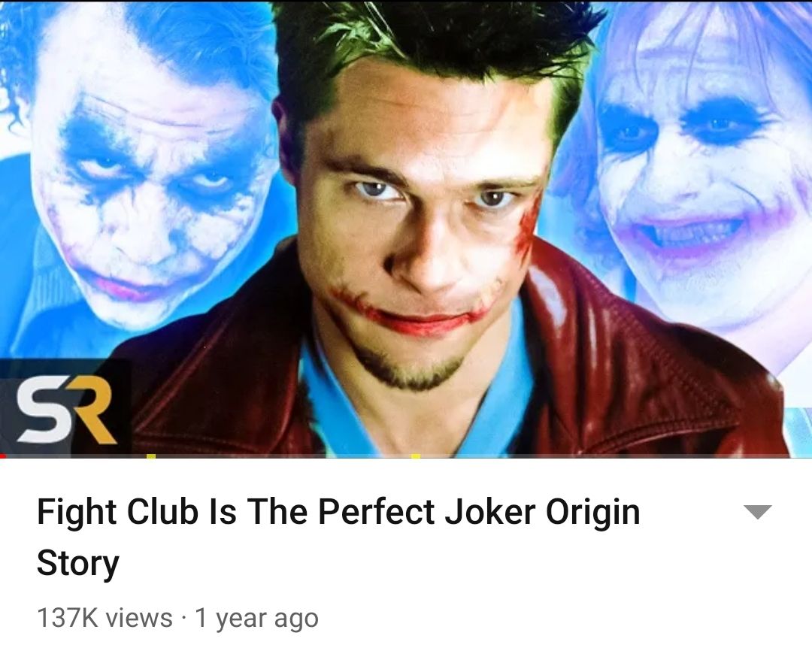Click the red played portion at progress bar start

point(2,456)
